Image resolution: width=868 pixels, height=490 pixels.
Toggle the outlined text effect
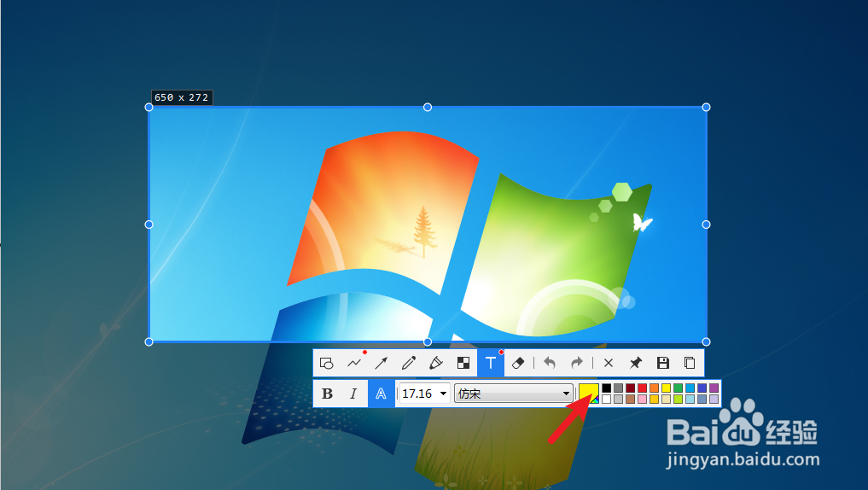coord(382,394)
